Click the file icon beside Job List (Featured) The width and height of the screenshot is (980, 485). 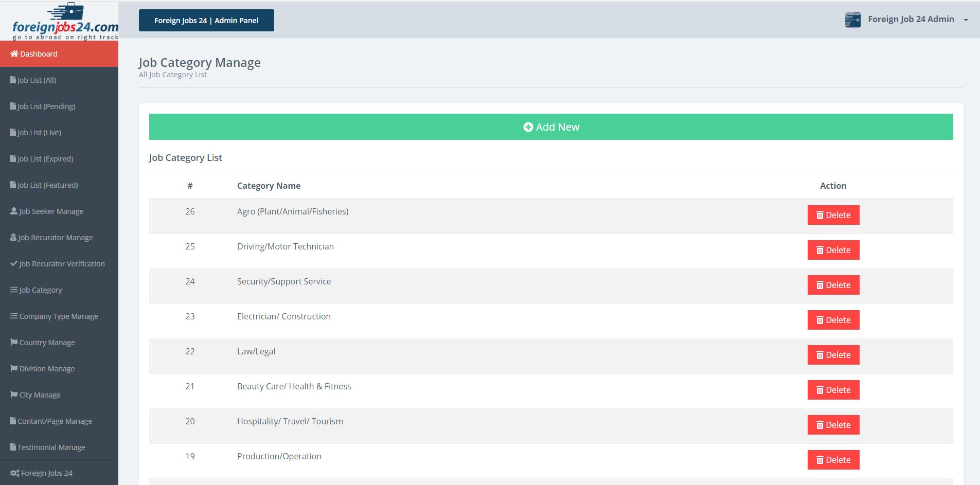pyautogui.click(x=13, y=185)
